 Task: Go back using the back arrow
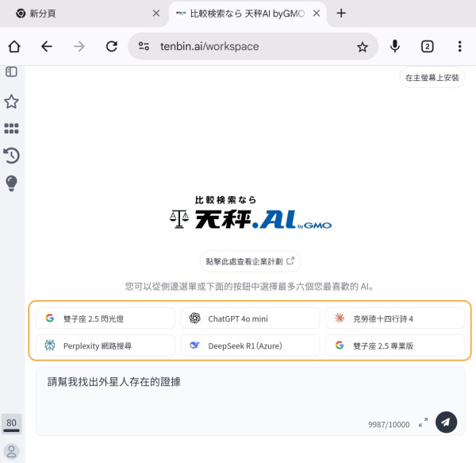tap(47, 47)
